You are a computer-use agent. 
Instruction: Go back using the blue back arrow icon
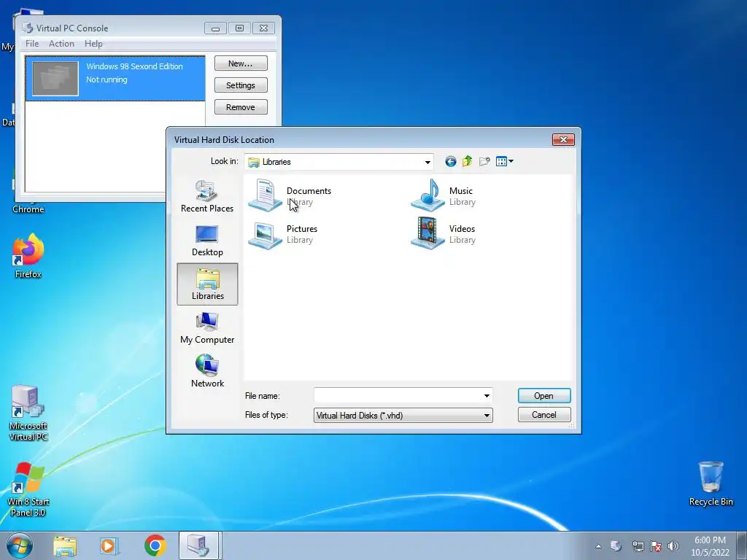(450, 161)
